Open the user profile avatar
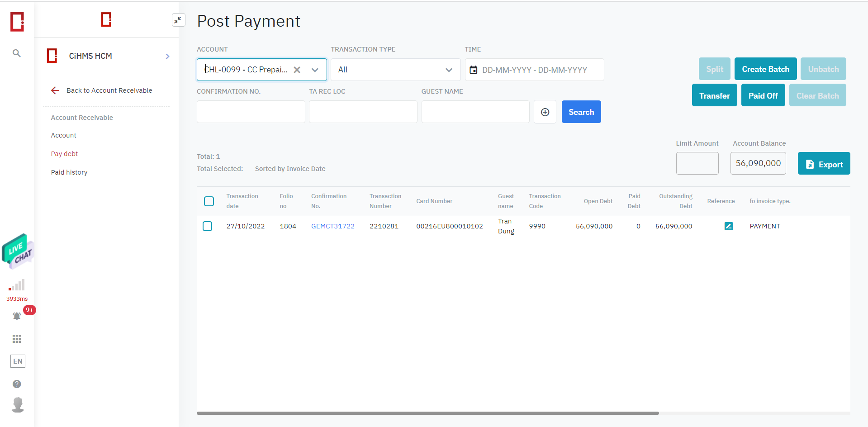 [18, 404]
